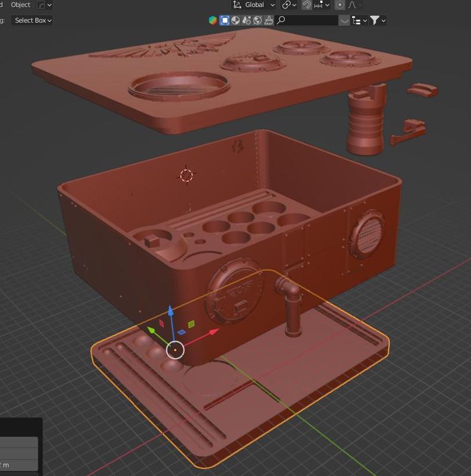Toggle the curved button right of search field
The height and width of the screenshot is (476, 471).
point(344,20)
